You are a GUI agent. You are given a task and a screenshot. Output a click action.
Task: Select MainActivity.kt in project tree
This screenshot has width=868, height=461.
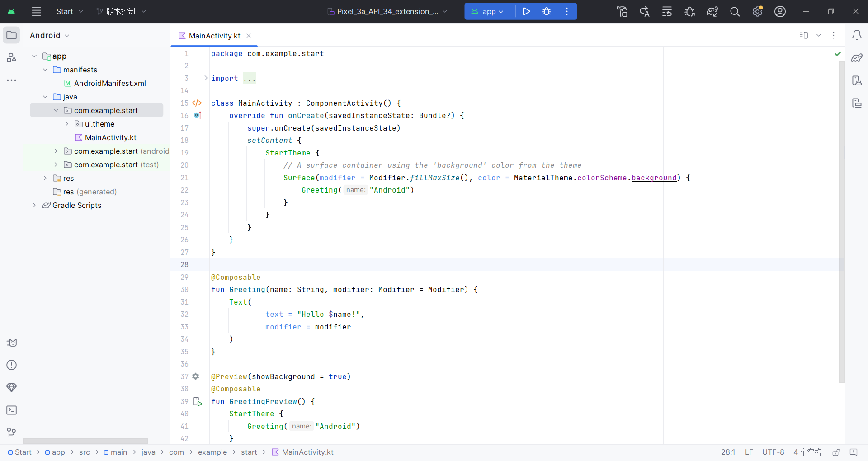106,137
